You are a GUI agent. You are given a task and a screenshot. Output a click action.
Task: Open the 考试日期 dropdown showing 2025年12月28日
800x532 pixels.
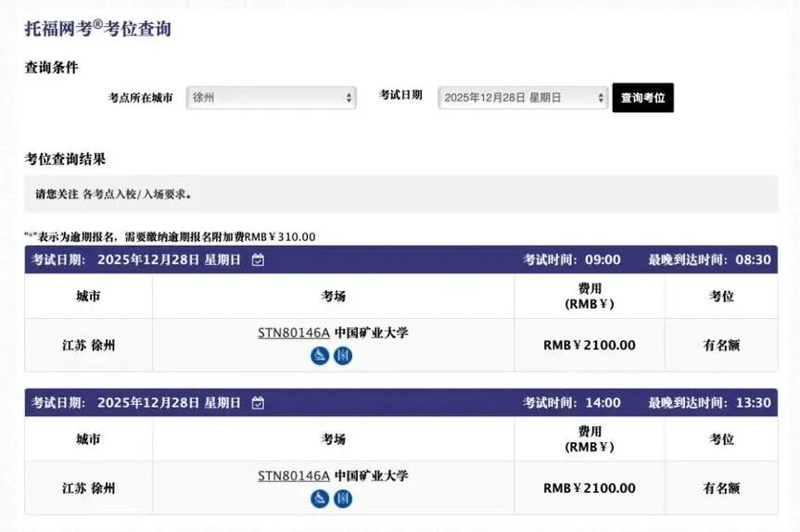point(523,97)
